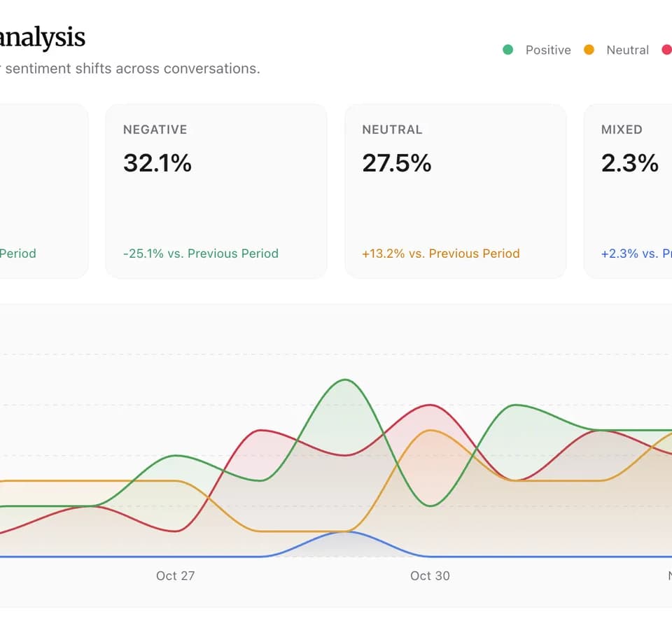The width and height of the screenshot is (672, 626).
Task: Open the Mixed 2.3% stat card
Action: coord(629,191)
